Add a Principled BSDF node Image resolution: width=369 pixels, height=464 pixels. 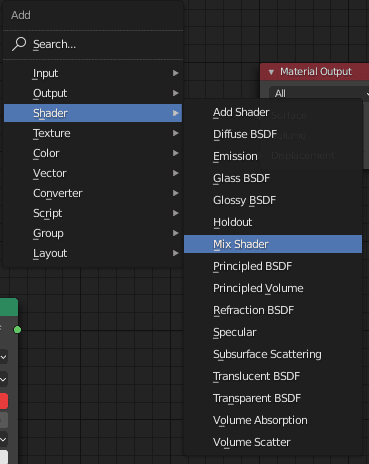coord(273,266)
